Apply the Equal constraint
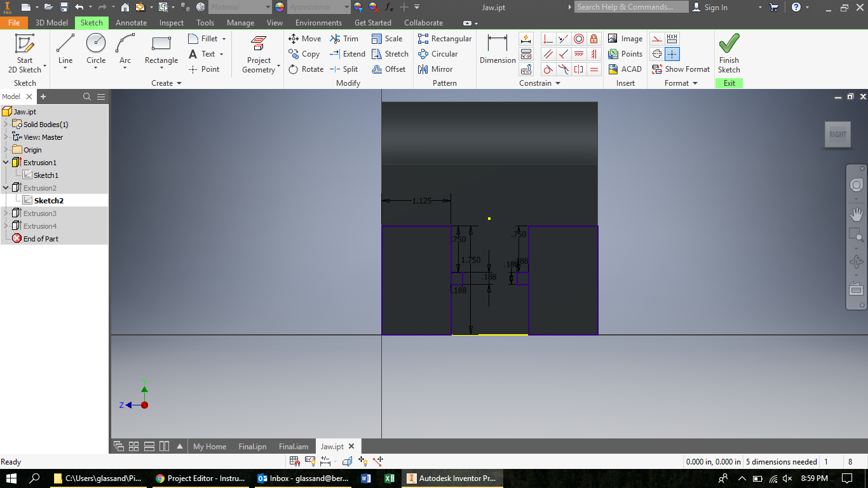 click(x=593, y=69)
